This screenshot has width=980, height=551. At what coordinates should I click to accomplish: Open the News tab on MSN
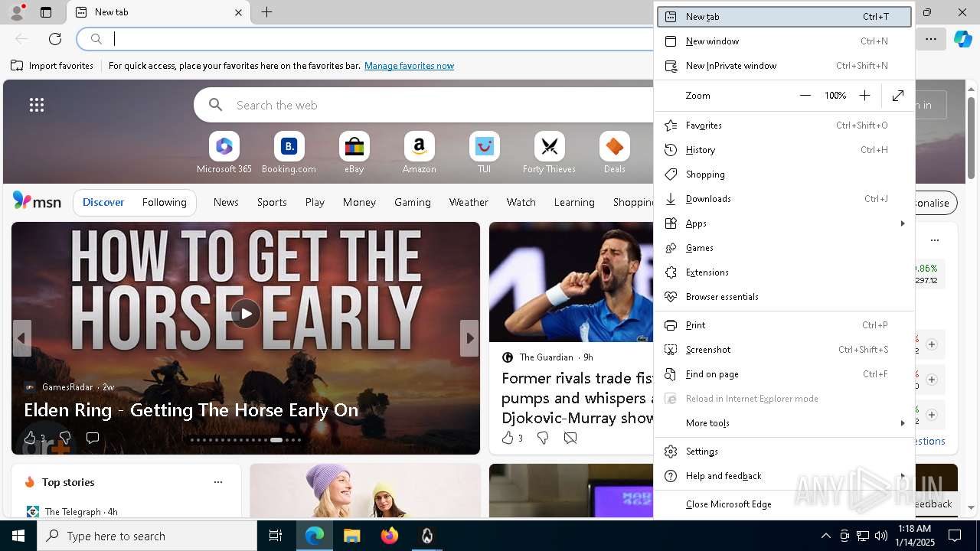coord(226,202)
